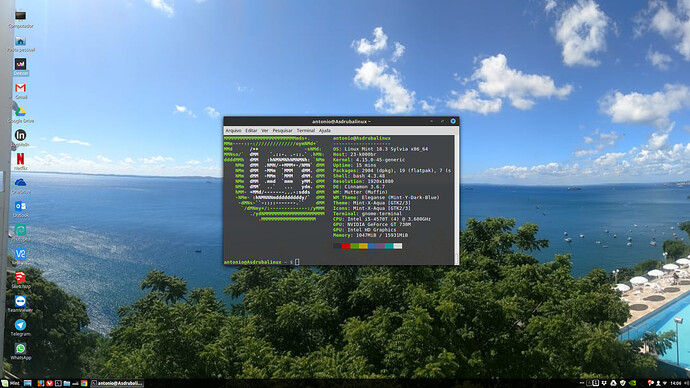Open file manager from the panel launcher
This screenshot has height=388, width=690.
(x=67, y=383)
